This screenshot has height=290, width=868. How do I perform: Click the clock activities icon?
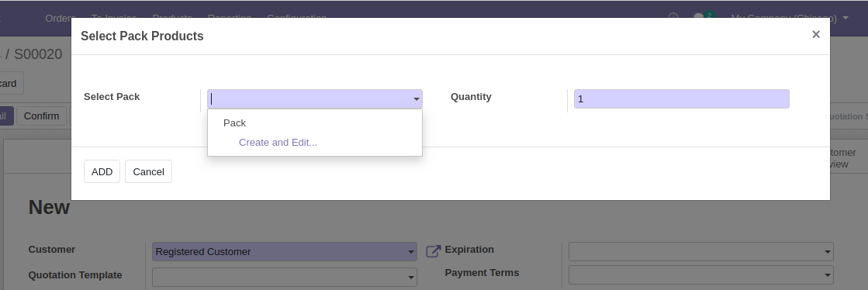click(673, 17)
